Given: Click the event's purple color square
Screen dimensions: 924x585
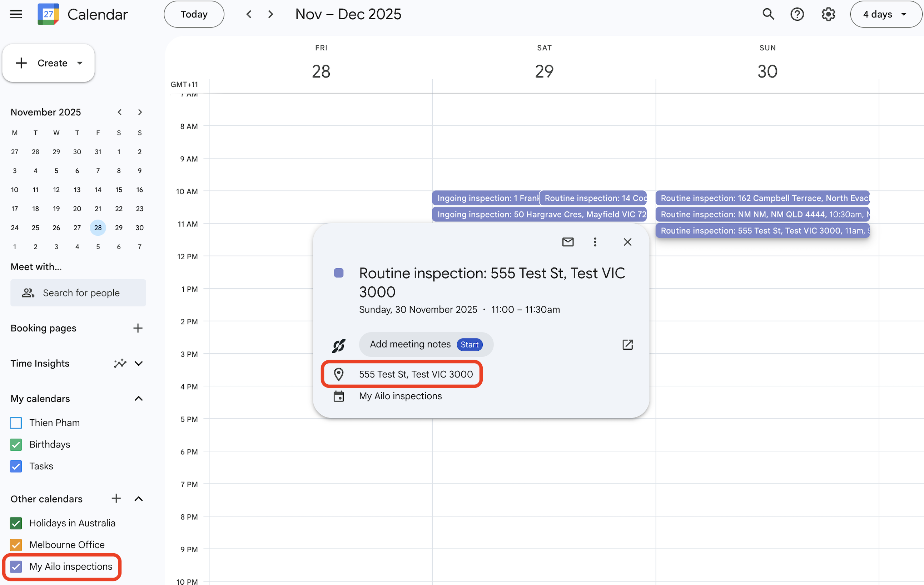Looking at the screenshot, I should tap(338, 273).
